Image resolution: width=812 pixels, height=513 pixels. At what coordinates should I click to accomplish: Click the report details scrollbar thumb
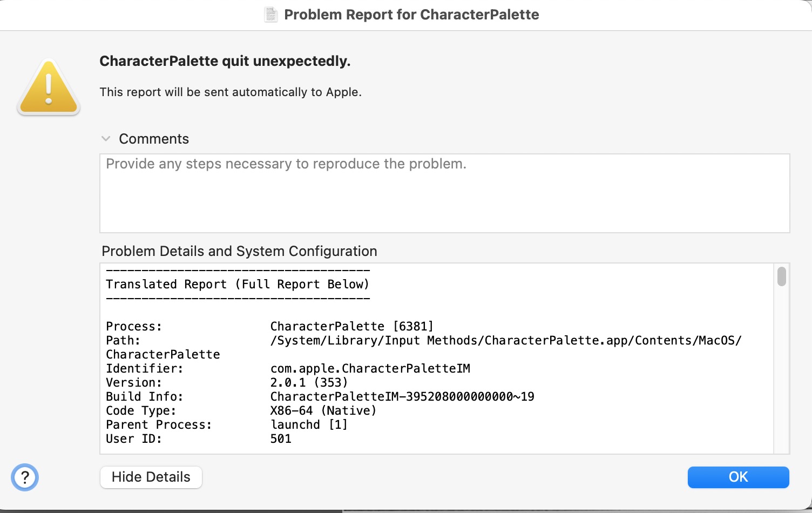781,276
